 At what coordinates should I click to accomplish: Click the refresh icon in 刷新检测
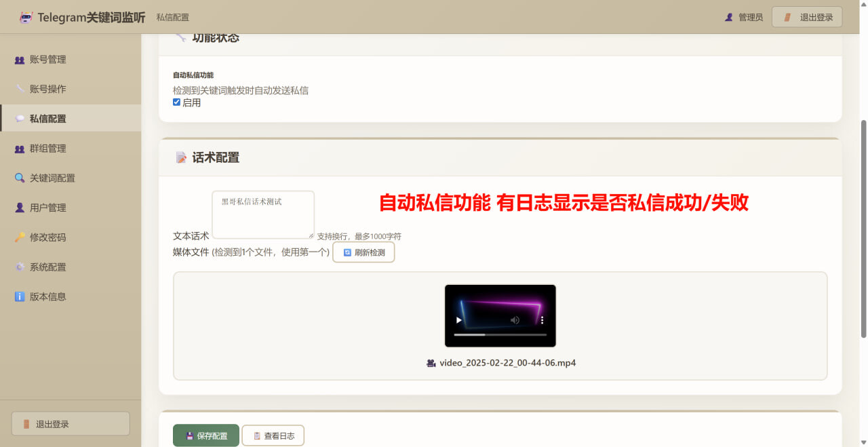347,252
